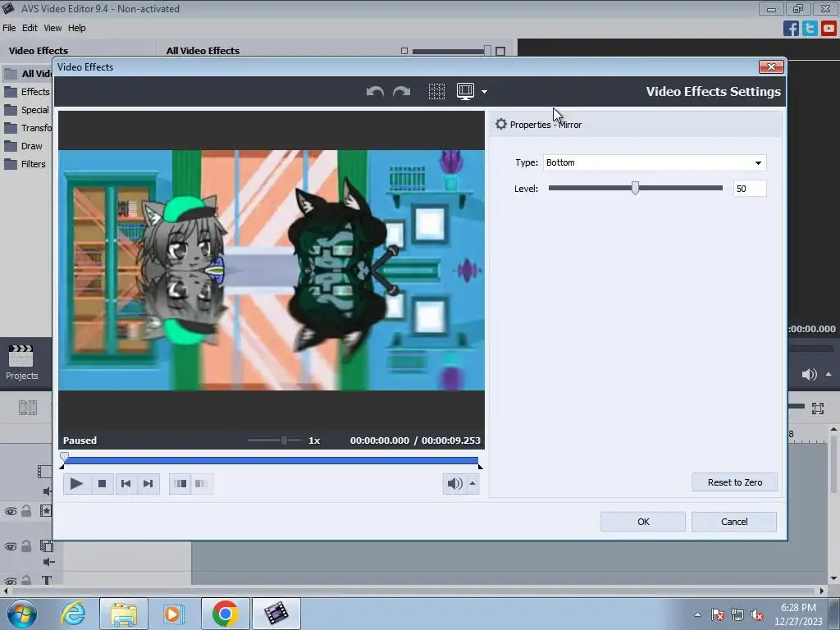The width and height of the screenshot is (840, 630).
Task: Select the Effects folder
Action: click(28, 92)
